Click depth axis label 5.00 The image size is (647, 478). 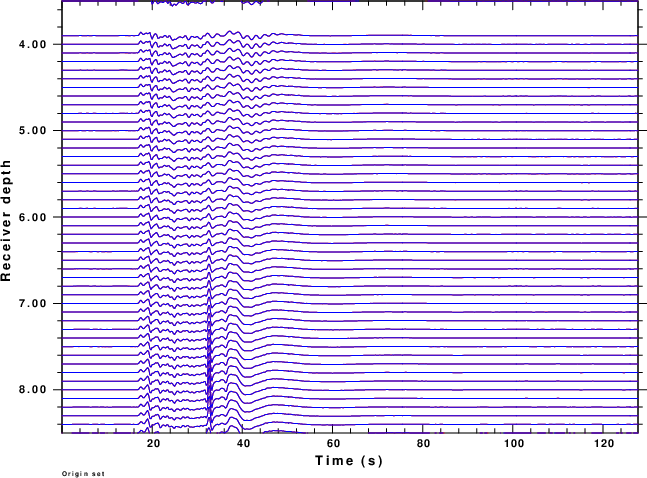pos(33,130)
